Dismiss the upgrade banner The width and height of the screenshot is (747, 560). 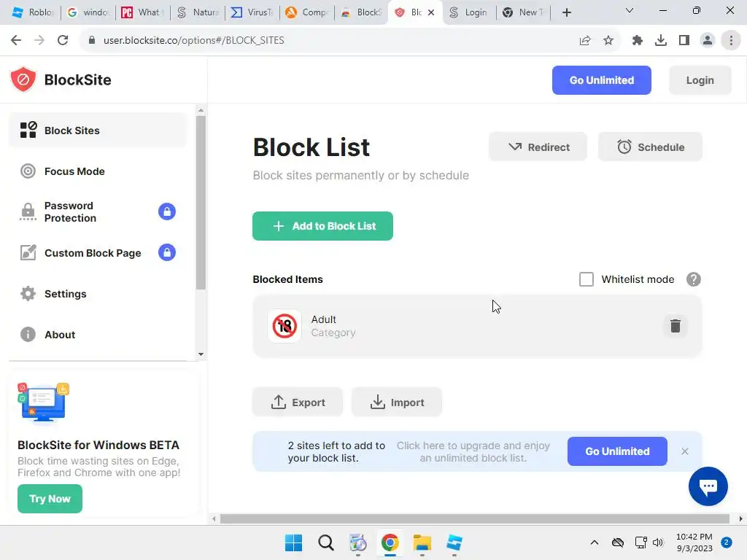point(684,451)
